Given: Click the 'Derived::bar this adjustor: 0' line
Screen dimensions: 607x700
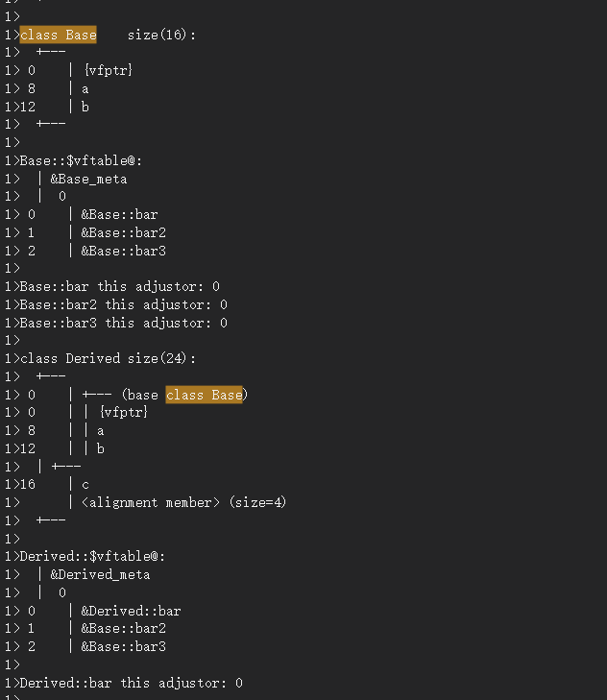Looking at the screenshot, I should click(132, 683).
